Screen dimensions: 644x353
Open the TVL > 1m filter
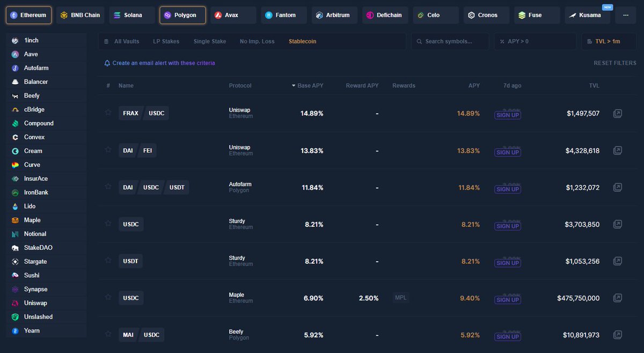coord(609,41)
